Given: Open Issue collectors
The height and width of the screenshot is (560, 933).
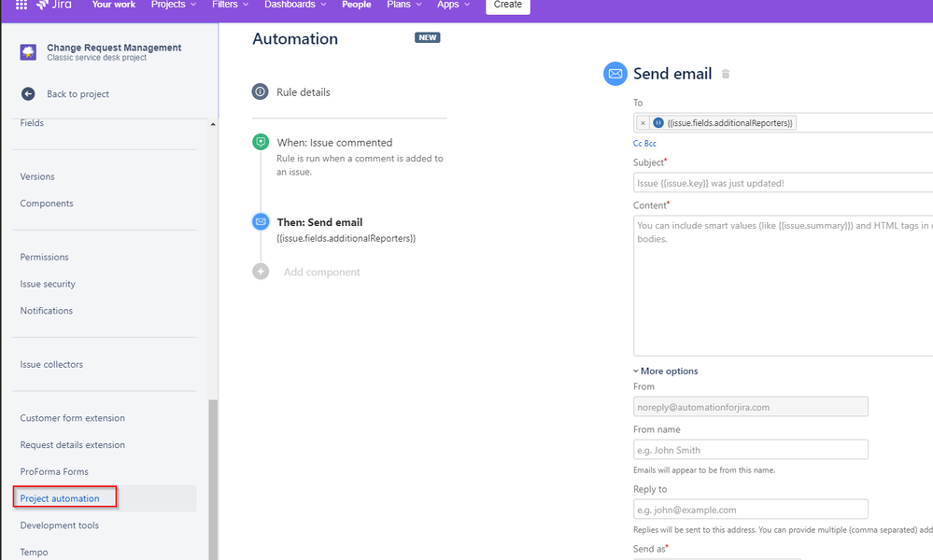Looking at the screenshot, I should [51, 364].
